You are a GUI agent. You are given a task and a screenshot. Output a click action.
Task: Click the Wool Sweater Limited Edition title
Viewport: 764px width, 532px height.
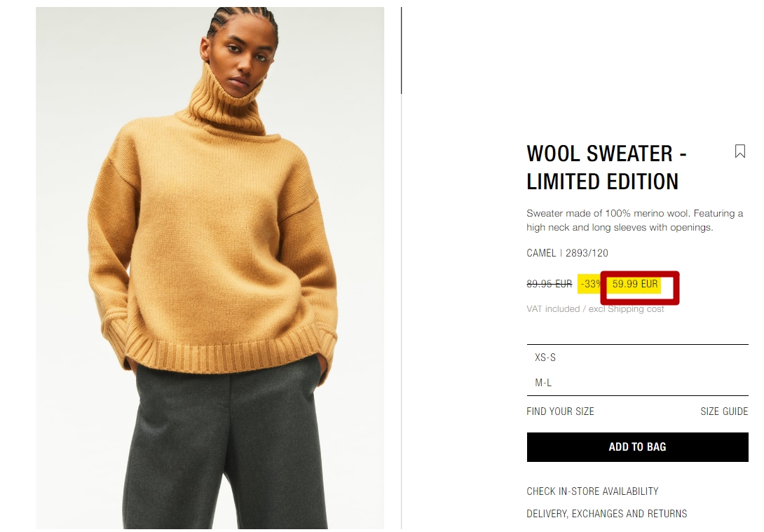click(x=606, y=168)
